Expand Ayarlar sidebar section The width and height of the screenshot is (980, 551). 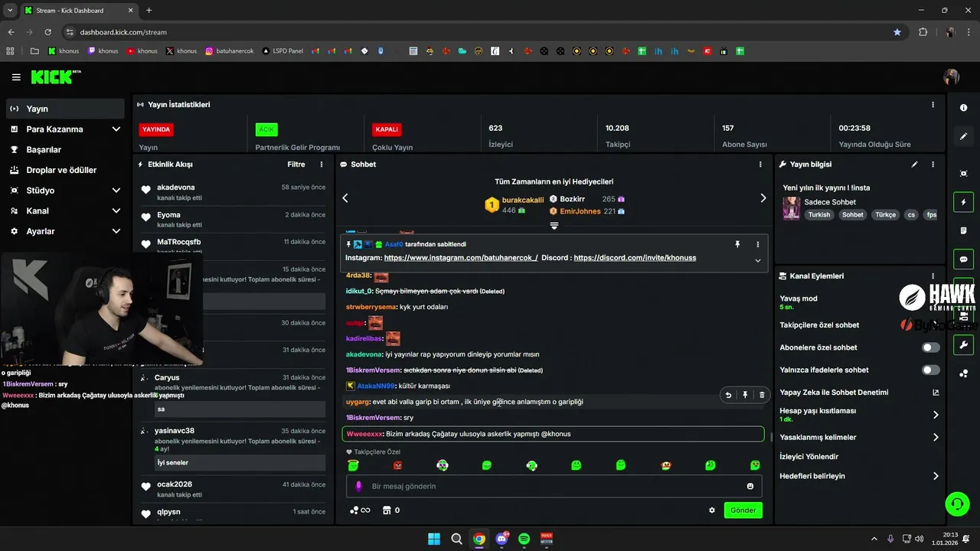(x=116, y=231)
